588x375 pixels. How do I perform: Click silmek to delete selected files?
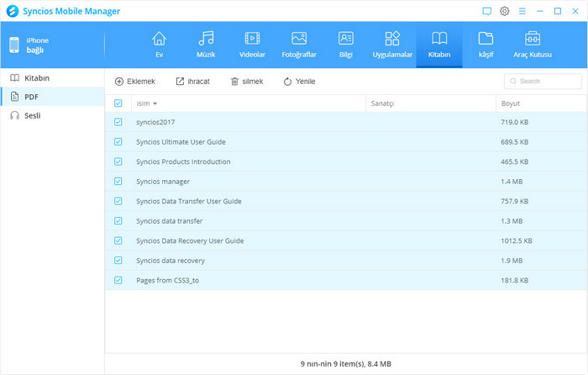247,82
